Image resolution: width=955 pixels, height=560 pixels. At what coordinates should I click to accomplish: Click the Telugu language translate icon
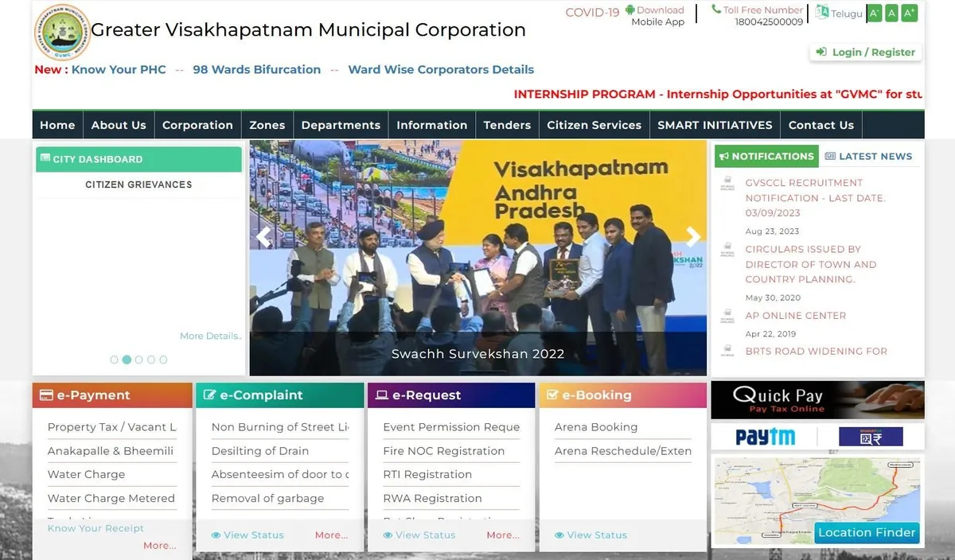(x=822, y=13)
